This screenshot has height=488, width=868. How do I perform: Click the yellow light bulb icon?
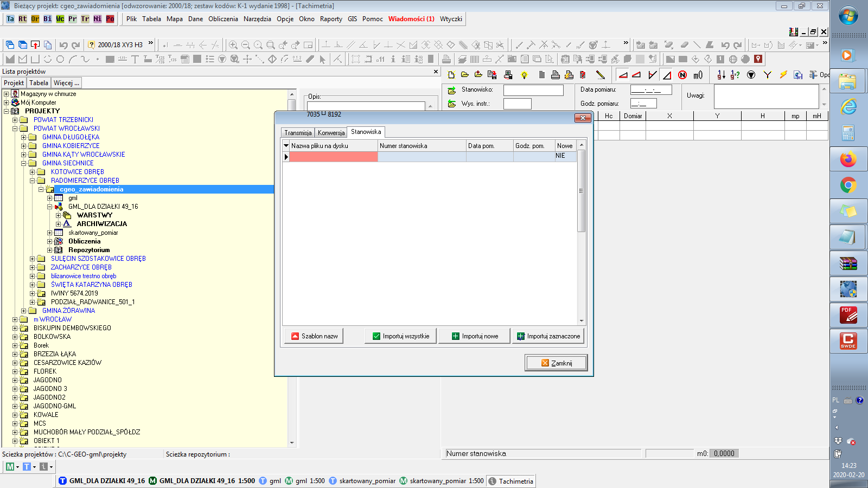524,75
